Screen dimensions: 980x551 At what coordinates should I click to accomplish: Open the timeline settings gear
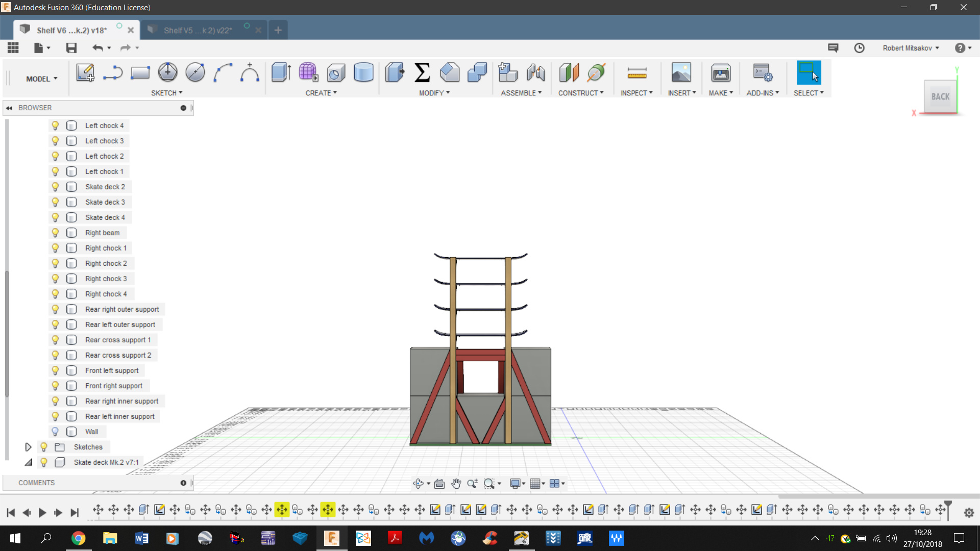pos(969,513)
